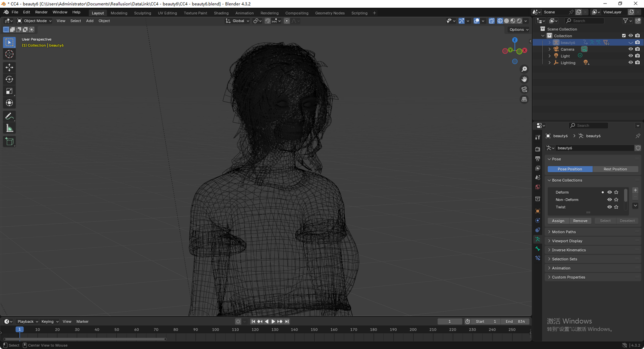Click the Remove bone collection button
The image size is (644, 349).
580,221
